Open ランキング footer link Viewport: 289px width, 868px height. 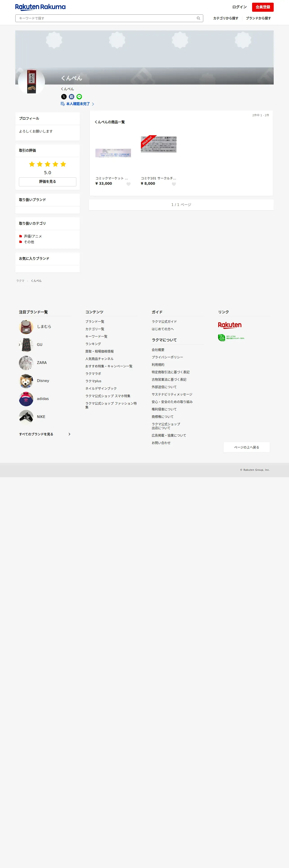(x=93, y=344)
